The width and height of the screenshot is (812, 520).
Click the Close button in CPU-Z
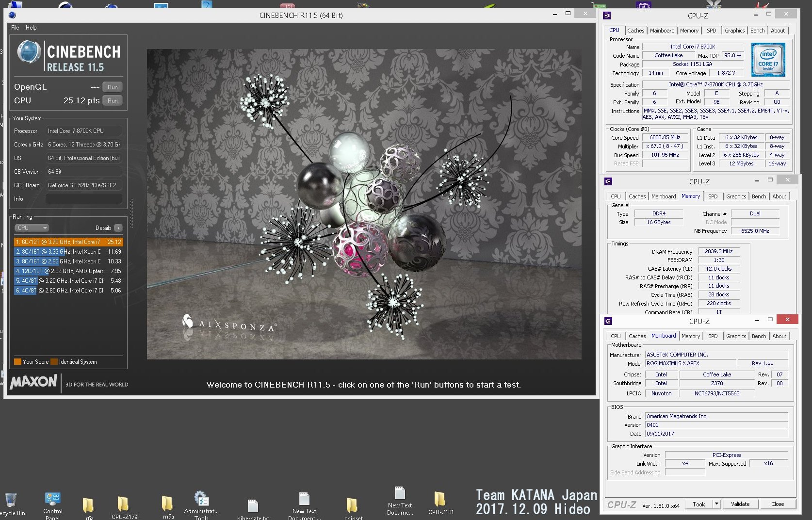click(x=778, y=504)
